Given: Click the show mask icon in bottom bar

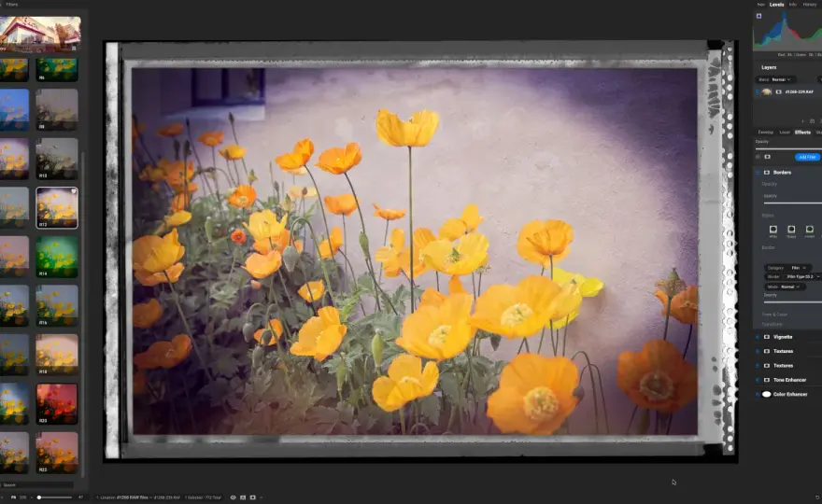Looking at the screenshot, I should (253, 497).
